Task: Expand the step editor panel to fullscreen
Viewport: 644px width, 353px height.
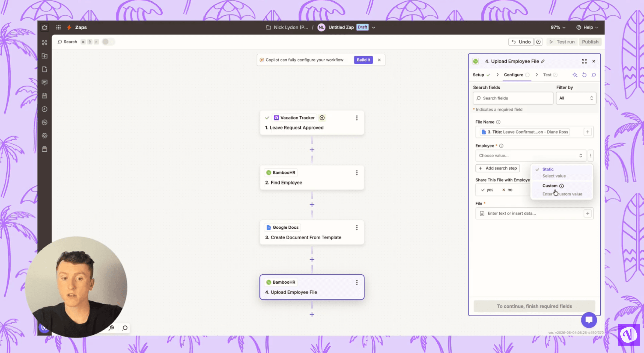Action: pos(584,61)
